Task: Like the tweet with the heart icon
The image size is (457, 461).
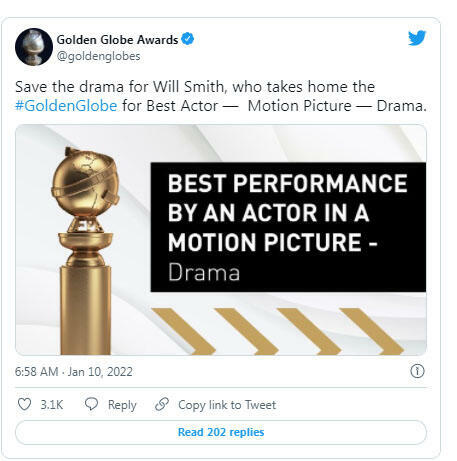Action: click(24, 404)
